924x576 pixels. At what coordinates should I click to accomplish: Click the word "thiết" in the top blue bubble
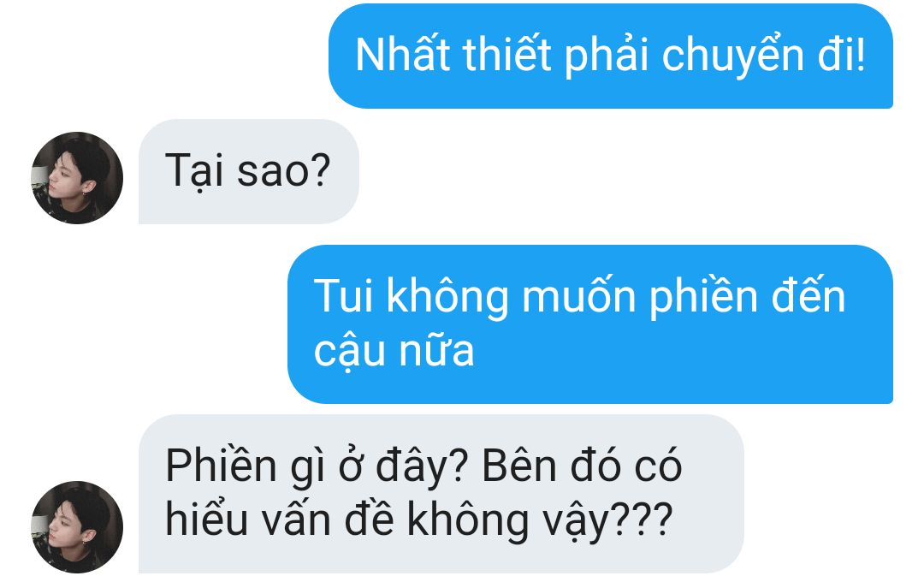(507, 54)
